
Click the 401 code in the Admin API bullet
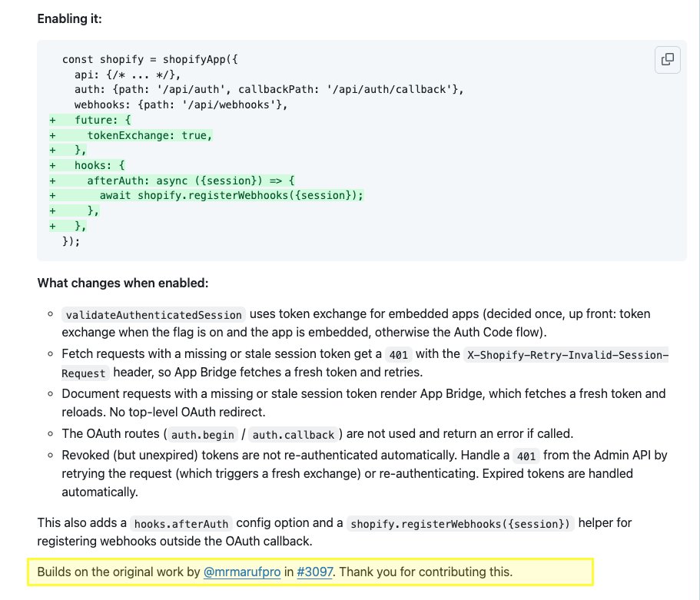pos(526,456)
